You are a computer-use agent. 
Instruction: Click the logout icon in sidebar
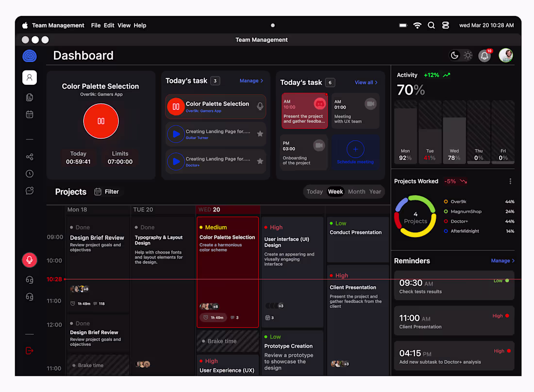(x=30, y=350)
